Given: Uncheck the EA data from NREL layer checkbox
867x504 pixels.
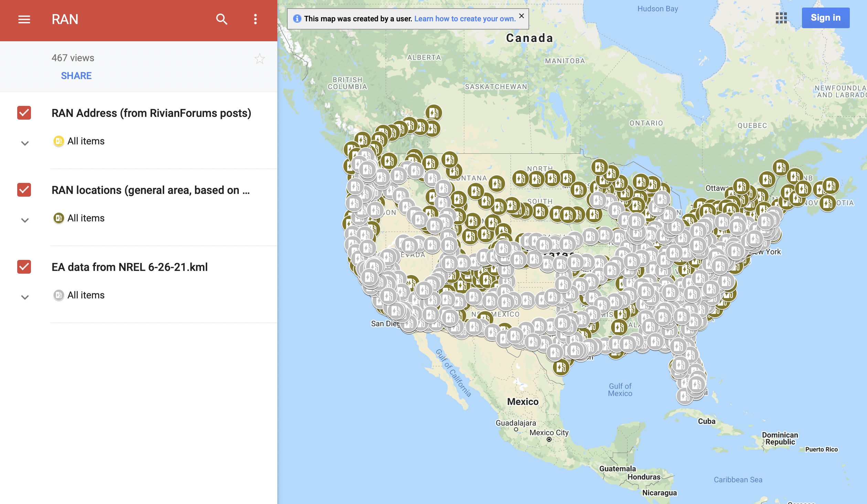Looking at the screenshot, I should [24, 267].
